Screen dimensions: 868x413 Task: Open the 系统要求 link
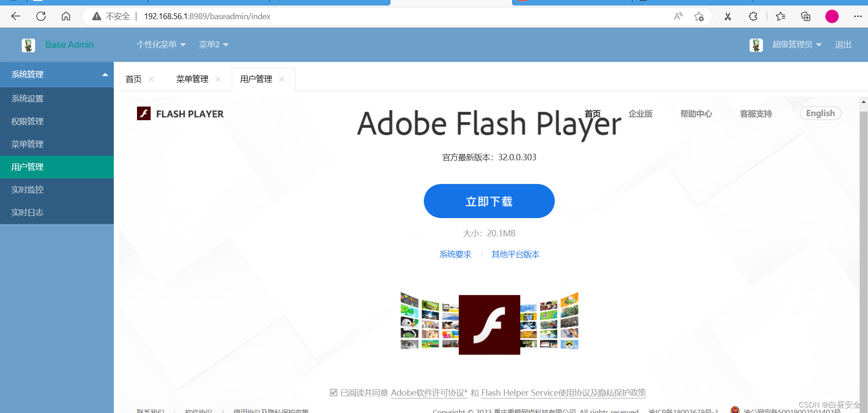coord(455,255)
